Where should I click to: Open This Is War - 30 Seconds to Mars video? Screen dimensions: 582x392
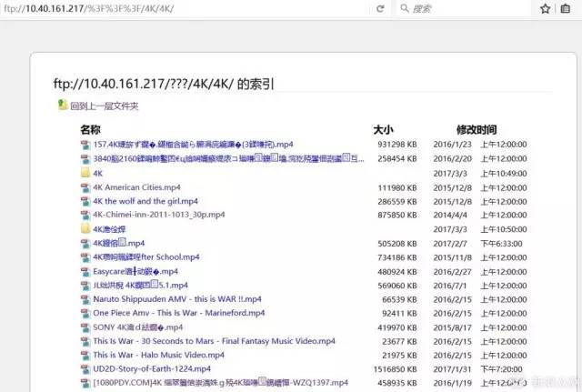pyautogui.click(x=215, y=341)
